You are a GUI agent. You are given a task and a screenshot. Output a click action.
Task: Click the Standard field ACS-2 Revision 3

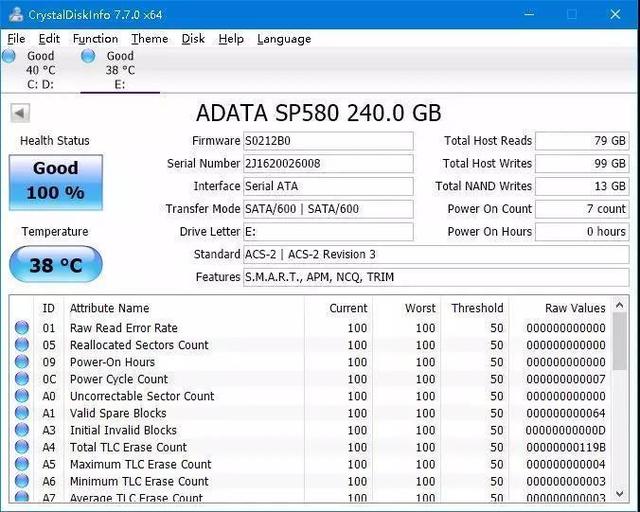coord(436,254)
